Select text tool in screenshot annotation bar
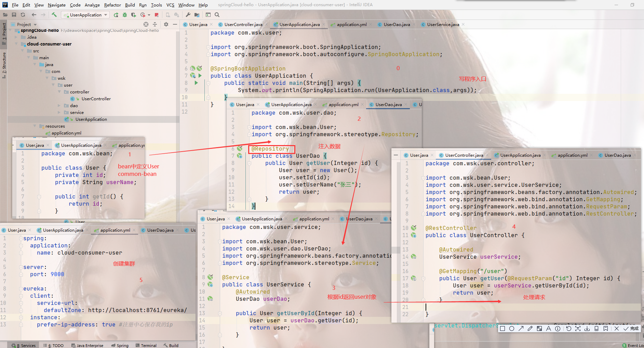Image resolution: width=644 pixels, height=348 pixels. click(549, 328)
